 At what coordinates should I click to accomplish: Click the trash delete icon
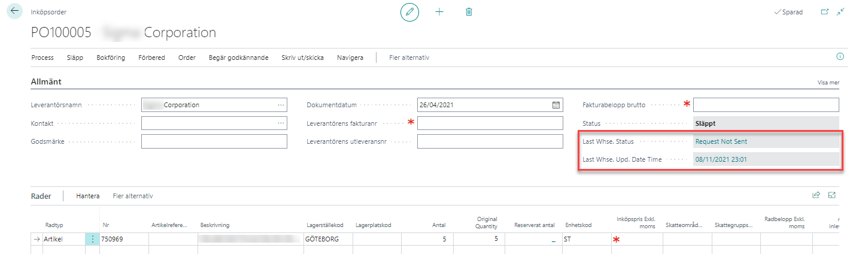coord(469,12)
